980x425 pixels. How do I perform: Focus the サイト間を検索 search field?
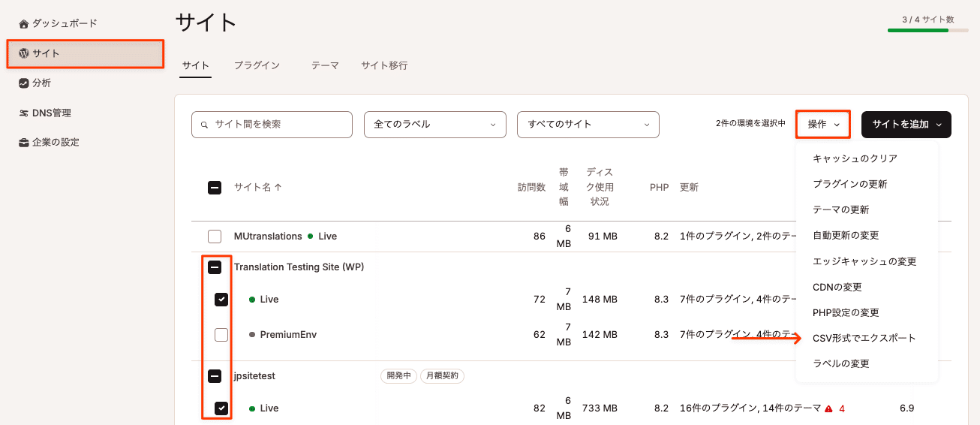(x=272, y=125)
